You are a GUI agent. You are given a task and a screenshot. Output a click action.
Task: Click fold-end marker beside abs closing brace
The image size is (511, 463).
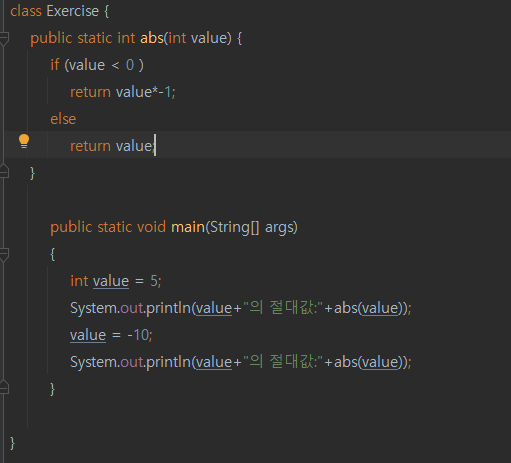(4, 171)
